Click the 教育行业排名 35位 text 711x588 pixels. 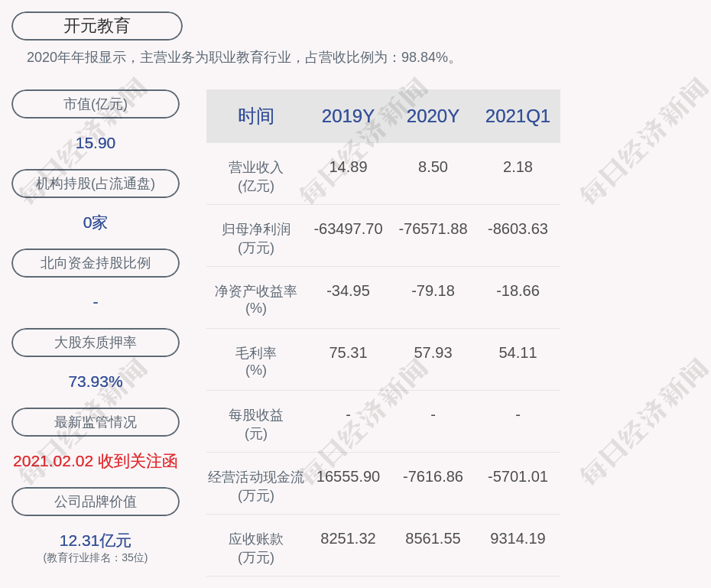95,558
